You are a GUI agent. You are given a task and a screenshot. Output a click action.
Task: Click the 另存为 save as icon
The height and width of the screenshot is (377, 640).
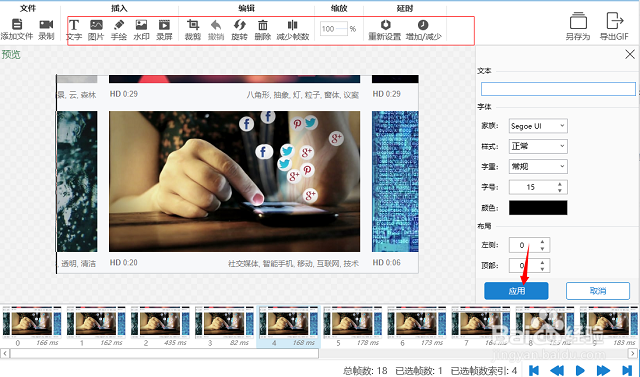578,21
